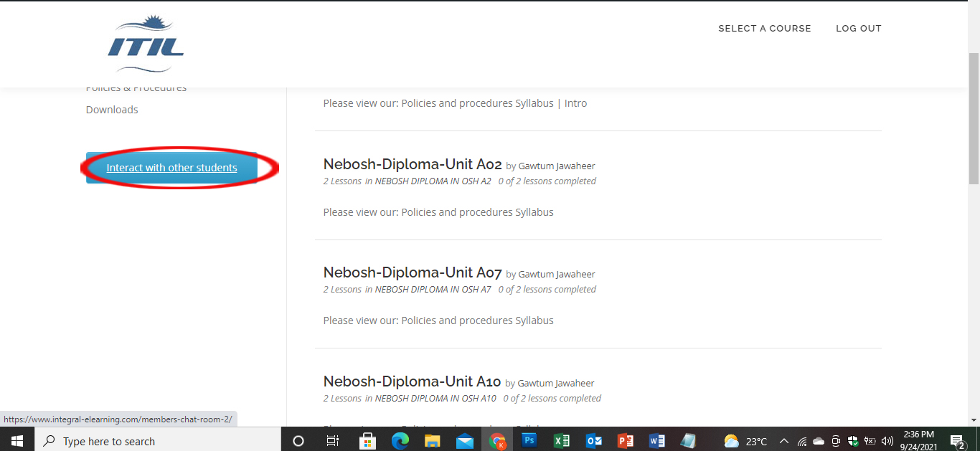Open the notification center icon

pos(957,442)
